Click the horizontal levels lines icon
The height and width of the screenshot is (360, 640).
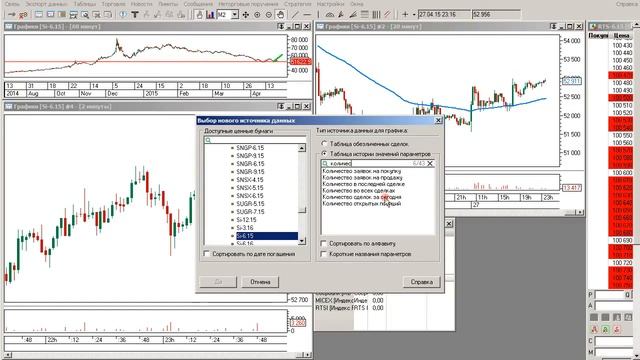pyautogui.click(x=364, y=15)
